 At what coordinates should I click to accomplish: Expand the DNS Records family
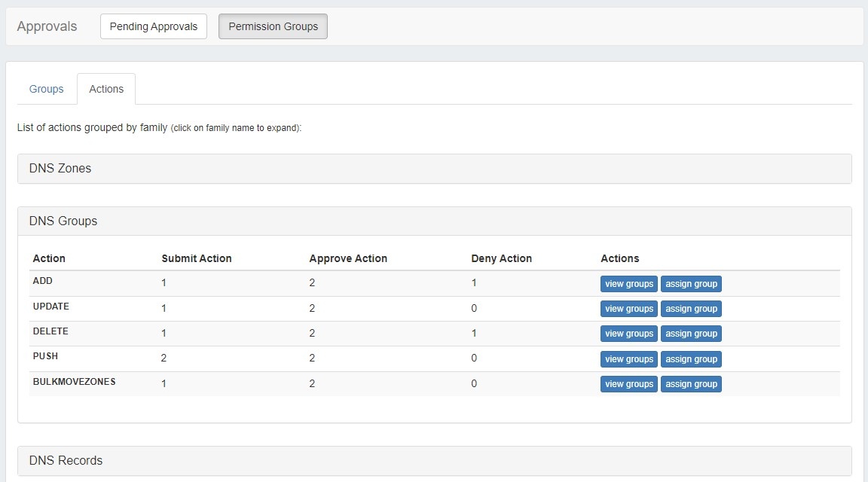point(66,461)
